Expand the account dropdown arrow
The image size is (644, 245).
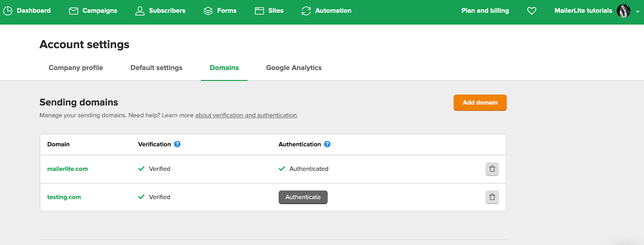coord(638,12)
